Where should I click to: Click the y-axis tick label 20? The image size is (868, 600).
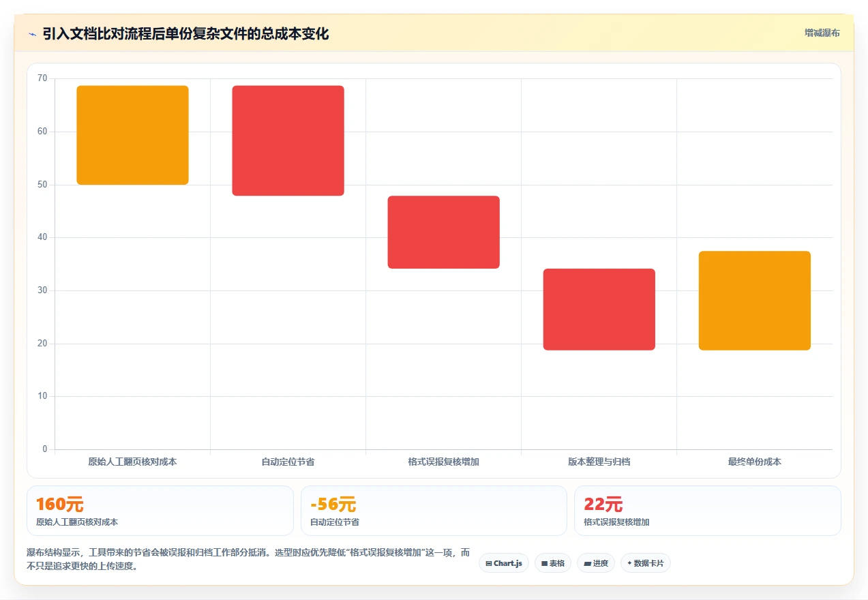(x=42, y=344)
